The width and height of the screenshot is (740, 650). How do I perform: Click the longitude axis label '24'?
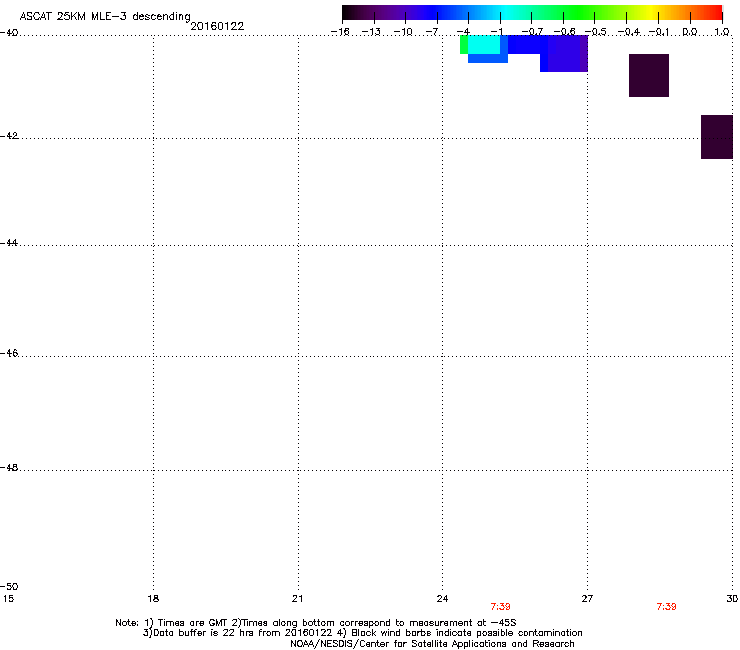coord(442,599)
